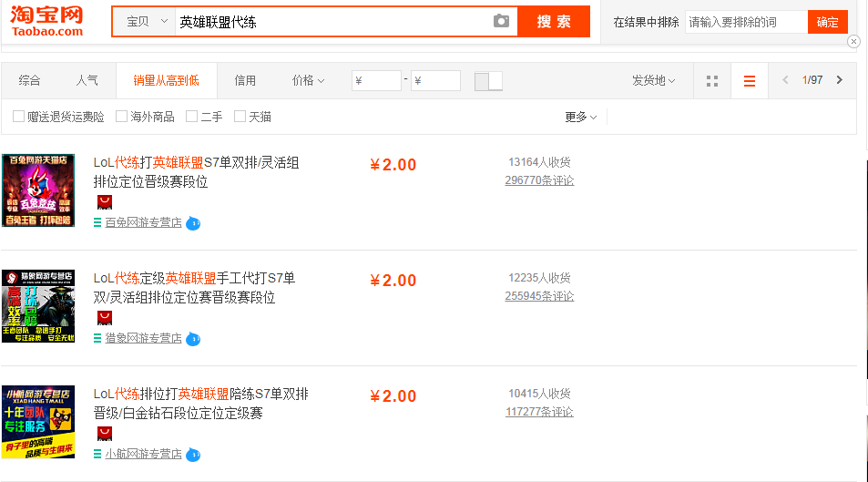
Task: Enable 赠送退货运费险 filter checkbox
Action: click(x=18, y=117)
